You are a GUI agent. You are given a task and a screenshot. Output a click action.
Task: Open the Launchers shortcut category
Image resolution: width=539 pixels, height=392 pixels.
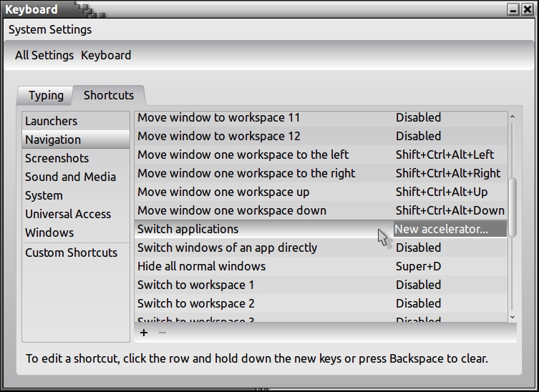click(x=51, y=121)
